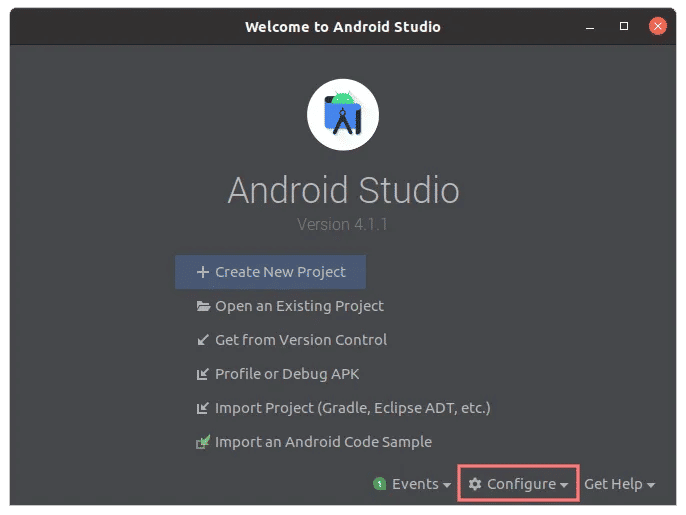The image size is (686, 515).
Task: Create New Project
Action: (270, 272)
